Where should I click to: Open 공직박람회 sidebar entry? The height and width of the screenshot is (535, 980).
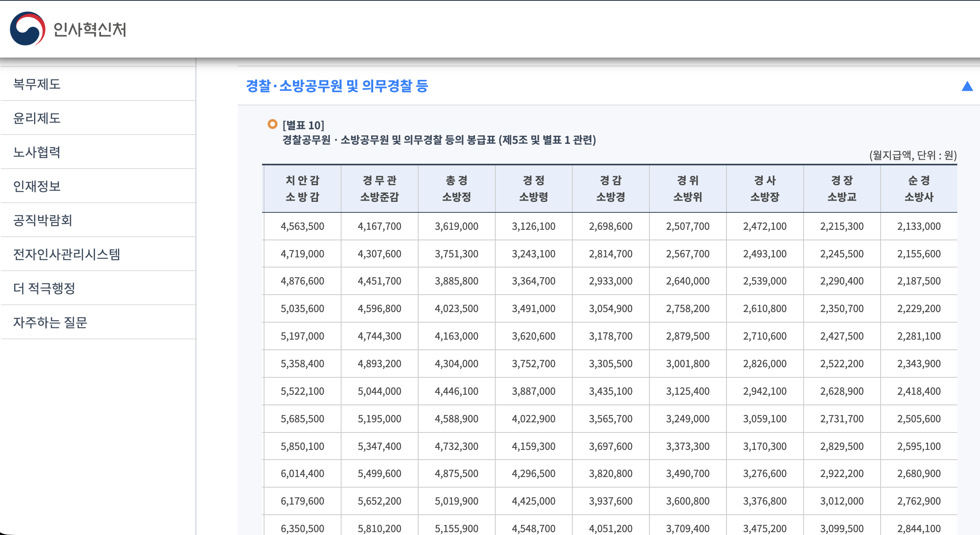(43, 220)
